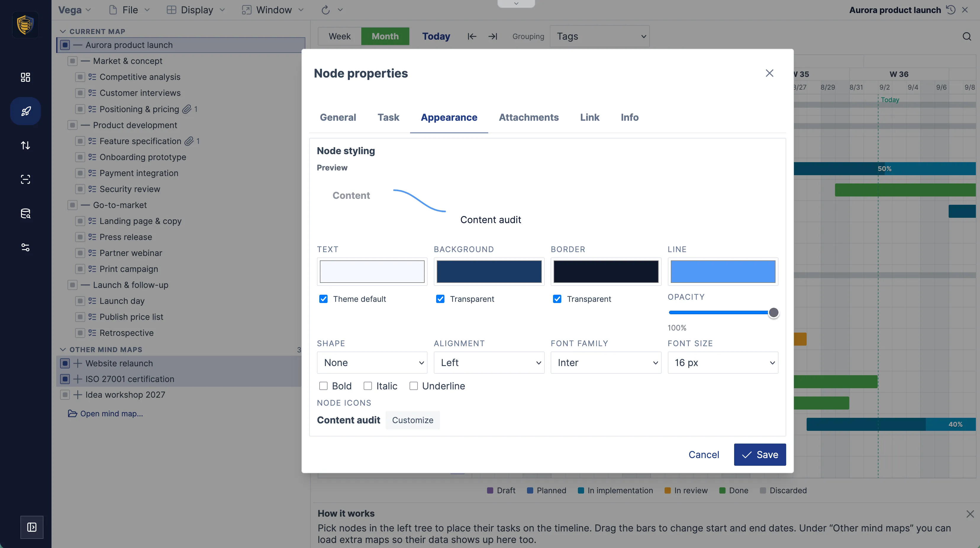
Task: Open the Display menu
Action: tap(196, 10)
